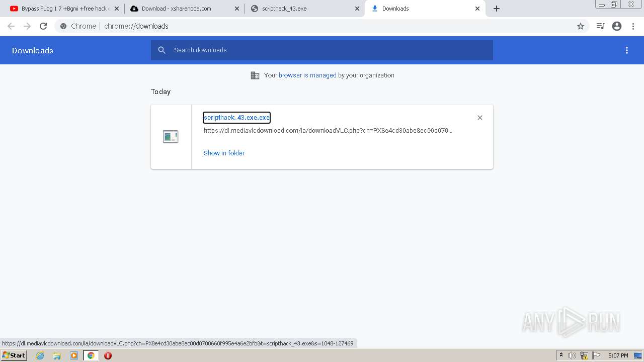Minimize the Chrome window

coord(602,4)
